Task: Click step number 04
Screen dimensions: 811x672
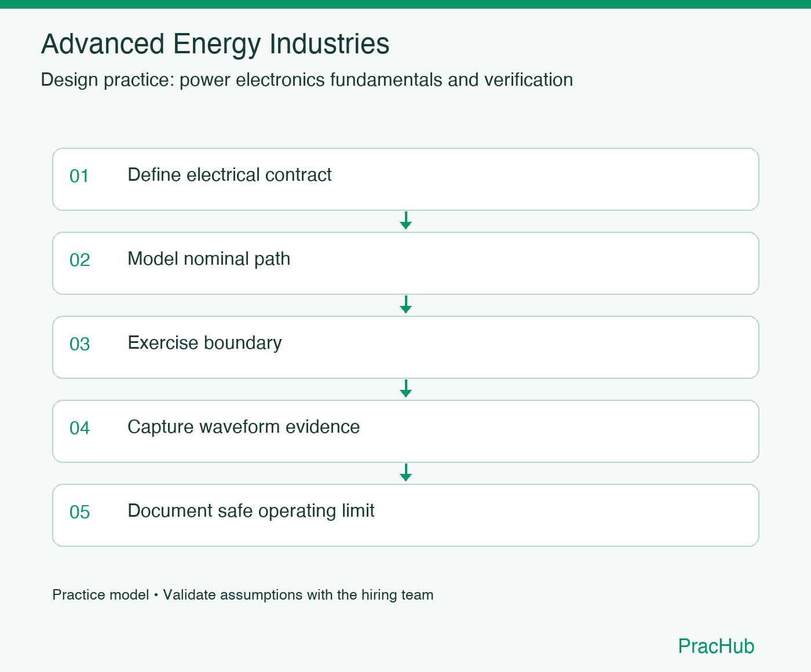Action: point(79,428)
